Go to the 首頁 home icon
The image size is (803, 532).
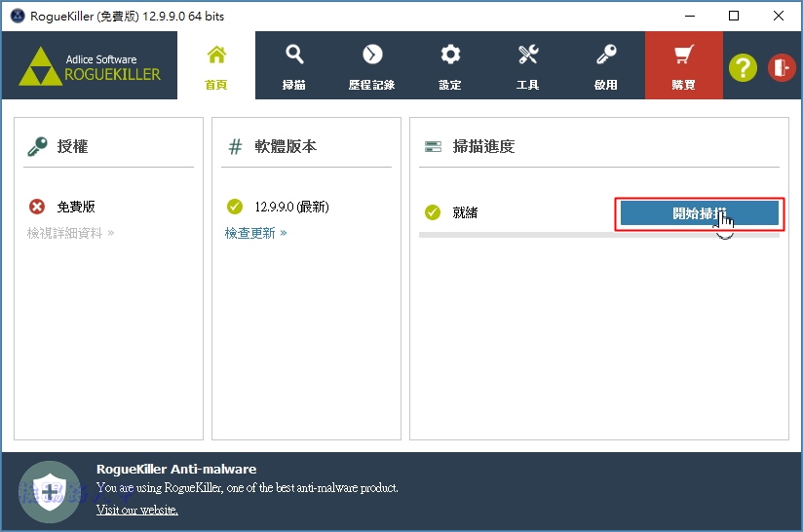216,55
